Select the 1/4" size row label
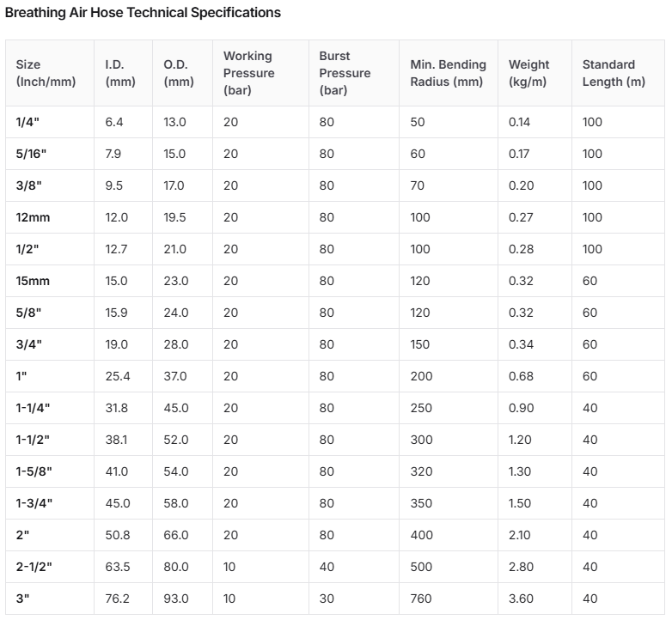The height and width of the screenshot is (620, 672). click(50, 122)
